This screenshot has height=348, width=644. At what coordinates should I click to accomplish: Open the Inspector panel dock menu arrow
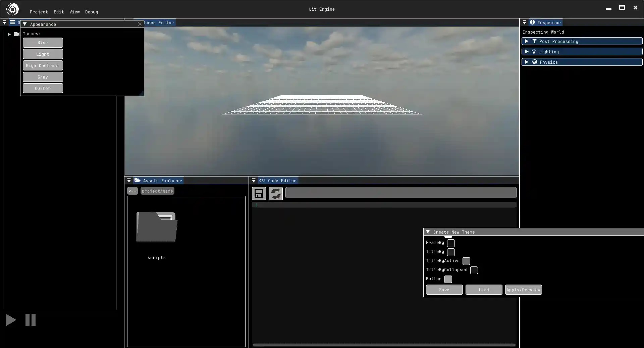tap(524, 22)
